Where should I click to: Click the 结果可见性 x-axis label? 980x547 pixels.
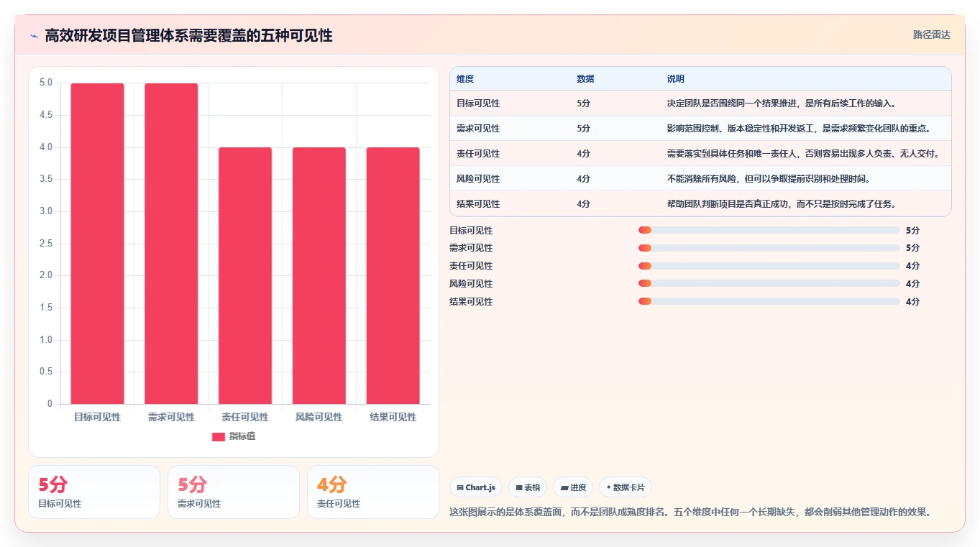pyautogui.click(x=393, y=417)
